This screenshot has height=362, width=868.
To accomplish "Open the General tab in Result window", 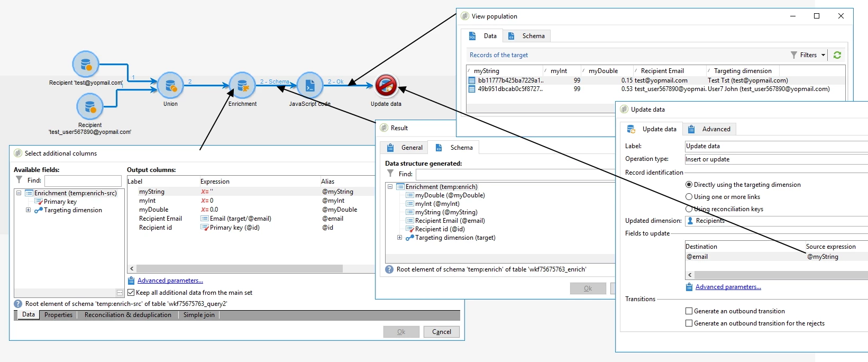I will coord(405,148).
